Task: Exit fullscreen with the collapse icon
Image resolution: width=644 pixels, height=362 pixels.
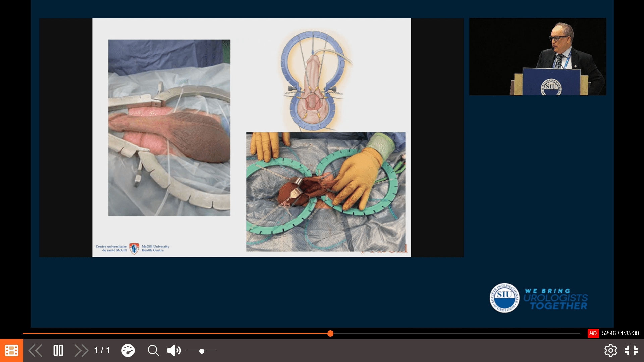Action: (x=631, y=351)
